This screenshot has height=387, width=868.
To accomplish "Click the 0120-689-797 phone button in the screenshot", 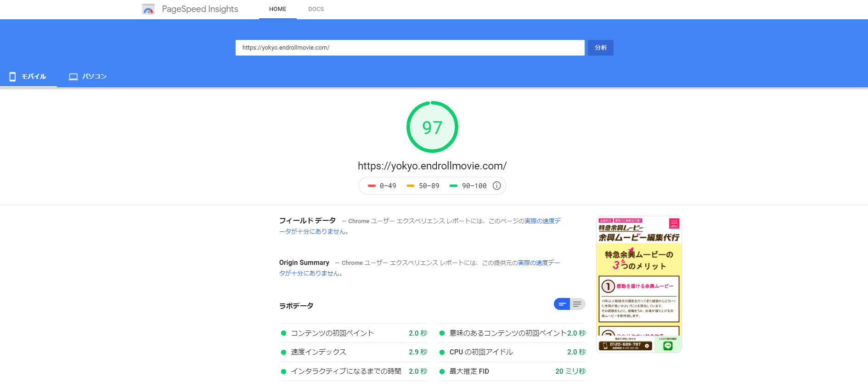I will [x=625, y=346].
